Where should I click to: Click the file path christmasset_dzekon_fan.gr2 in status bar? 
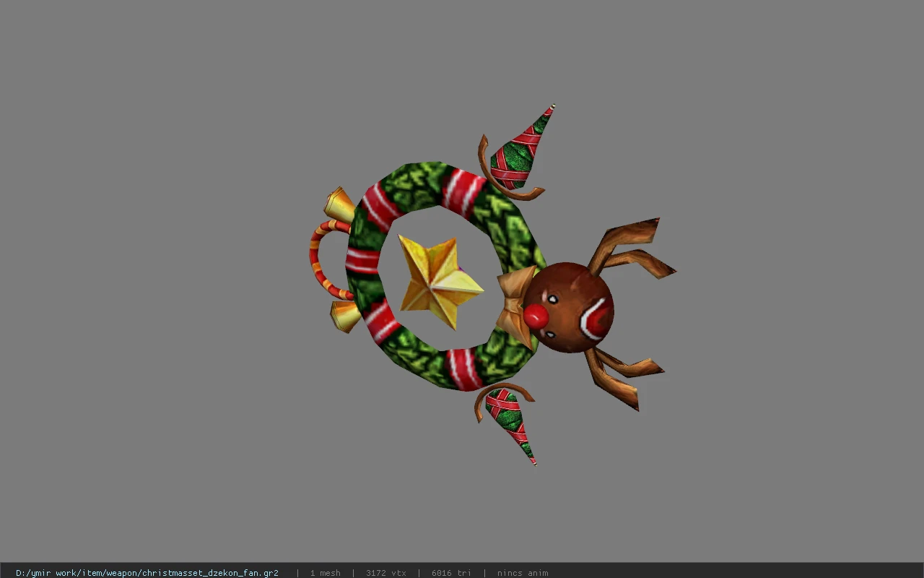click(147, 573)
